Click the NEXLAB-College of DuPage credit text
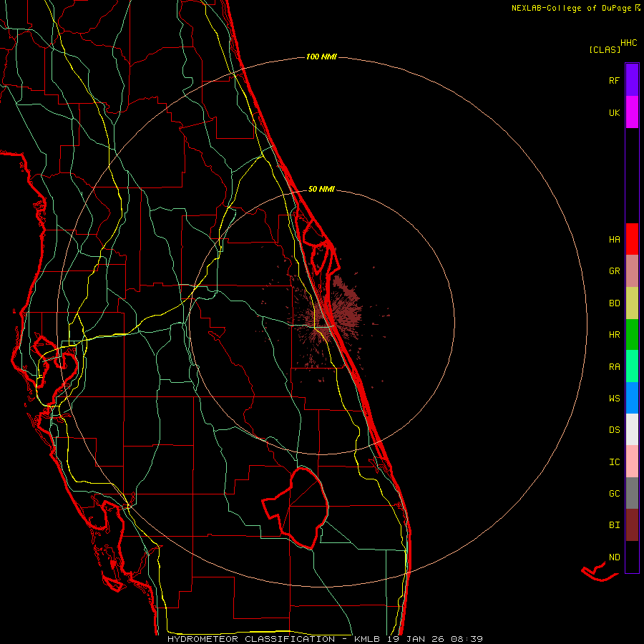Viewport: 644px width, 644px height. 571,8
